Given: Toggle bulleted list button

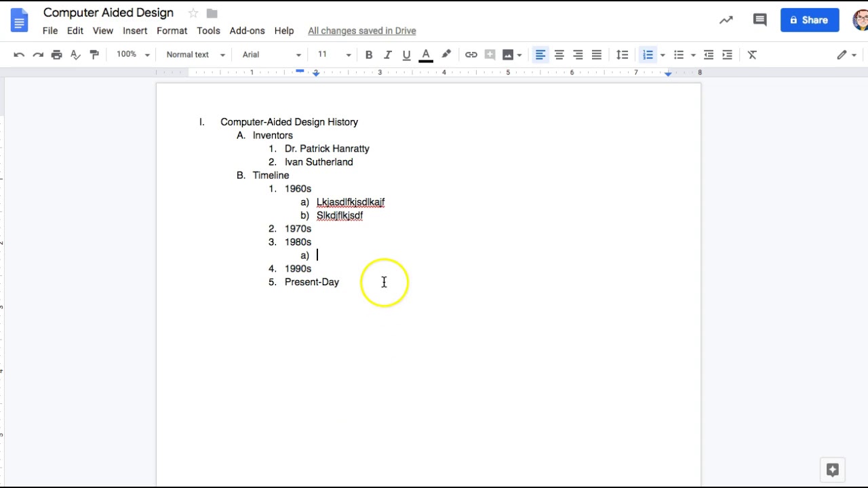Looking at the screenshot, I should (679, 55).
